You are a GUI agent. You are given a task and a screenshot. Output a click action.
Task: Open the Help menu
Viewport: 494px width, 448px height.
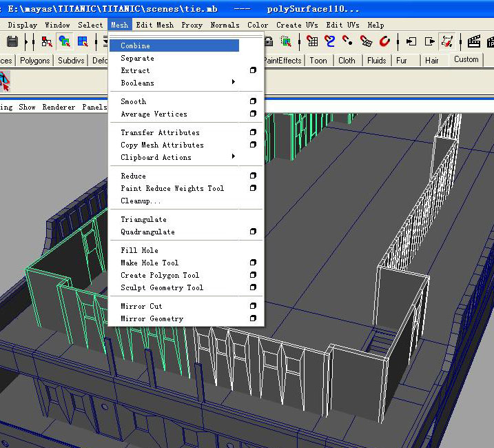[375, 25]
